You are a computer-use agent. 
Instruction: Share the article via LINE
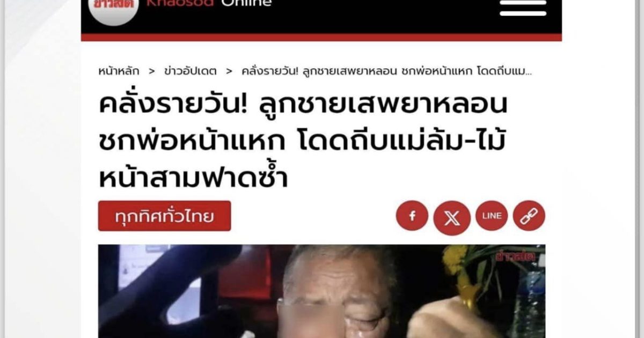[x=492, y=216]
